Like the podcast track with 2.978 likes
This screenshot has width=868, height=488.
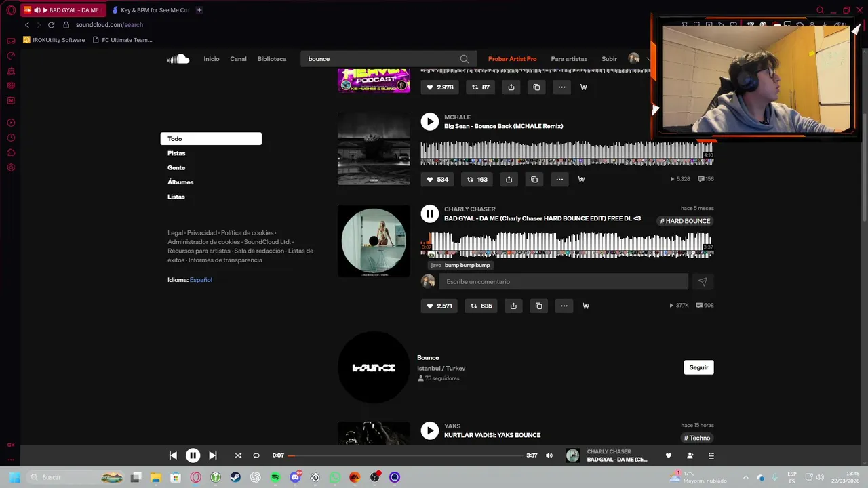pyautogui.click(x=441, y=87)
